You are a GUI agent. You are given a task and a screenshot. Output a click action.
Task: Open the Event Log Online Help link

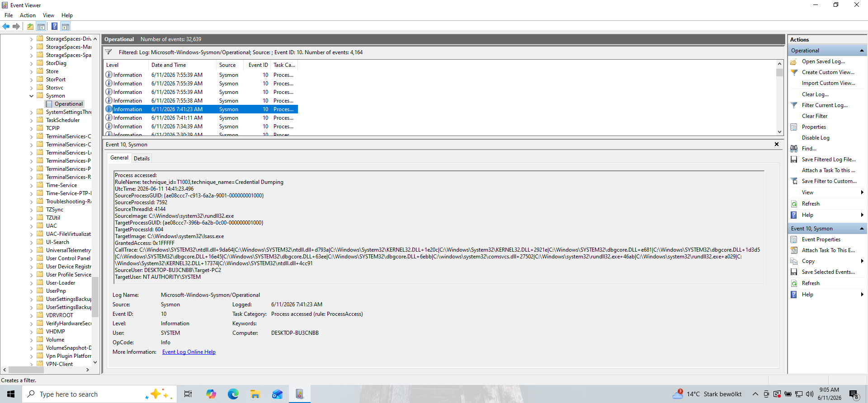coord(189,352)
